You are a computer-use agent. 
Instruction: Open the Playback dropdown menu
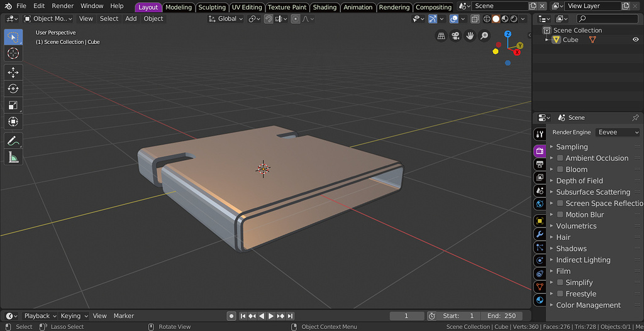pos(40,316)
